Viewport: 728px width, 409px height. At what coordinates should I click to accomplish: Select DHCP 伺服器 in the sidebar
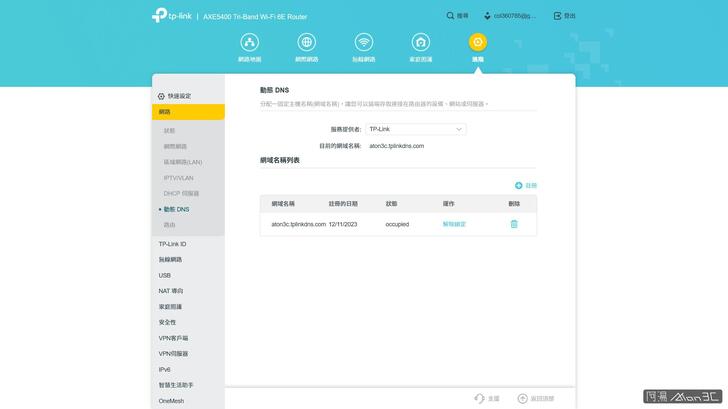181,193
